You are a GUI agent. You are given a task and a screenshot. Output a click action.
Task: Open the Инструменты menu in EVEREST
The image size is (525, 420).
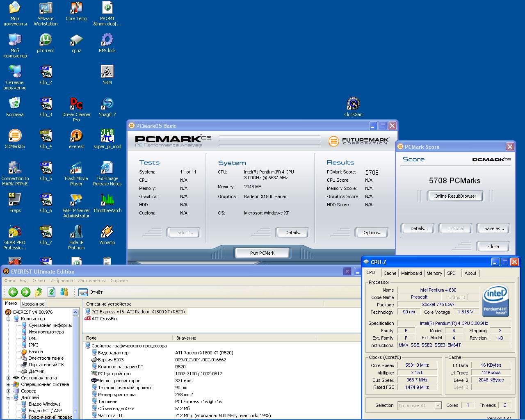(91, 281)
